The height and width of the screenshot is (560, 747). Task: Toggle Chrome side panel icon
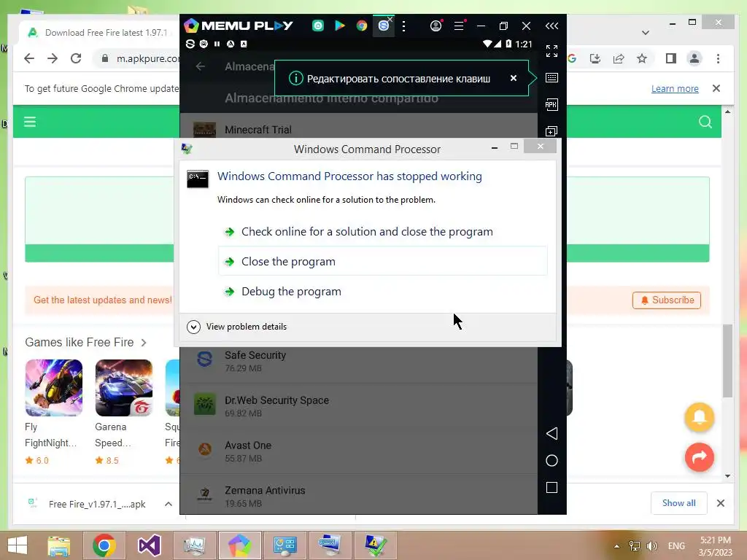point(671,58)
